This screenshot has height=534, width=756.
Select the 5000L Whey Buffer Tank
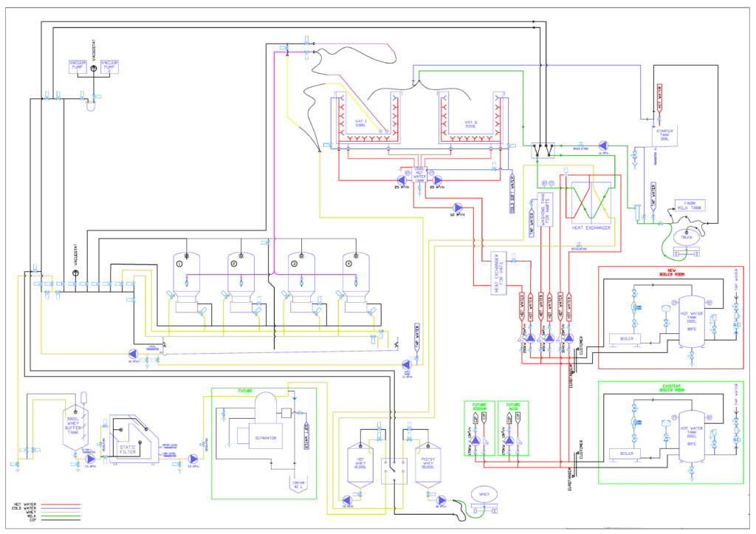click(x=76, y=427)
